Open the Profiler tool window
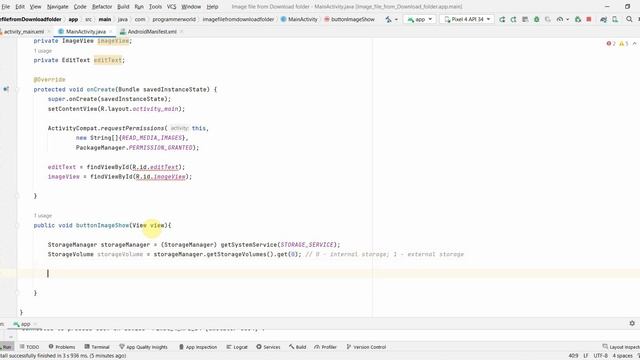This screenshot has width=640, height=360. click(325, 347)
